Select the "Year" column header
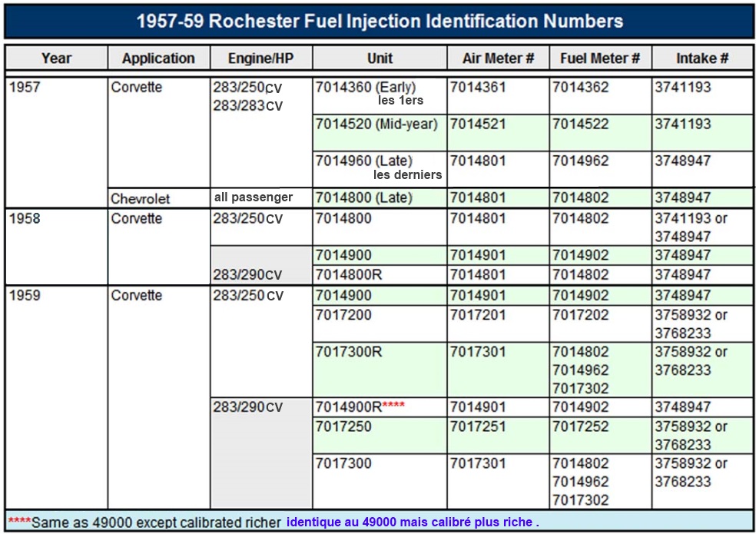Screen dimensions: 756x534 [56, 58]
